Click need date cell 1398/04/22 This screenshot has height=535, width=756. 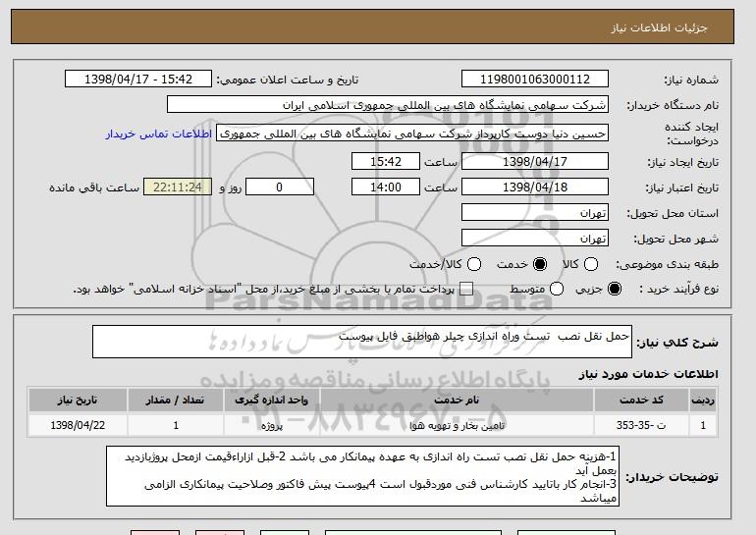point(78,425)
